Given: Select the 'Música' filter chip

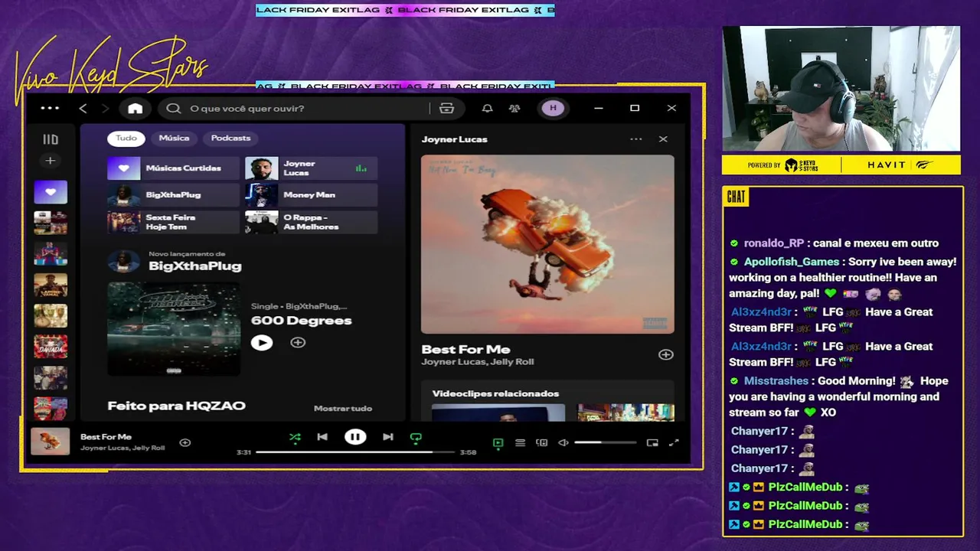Looking at the screenshot, I should click(x=174, y=139).
